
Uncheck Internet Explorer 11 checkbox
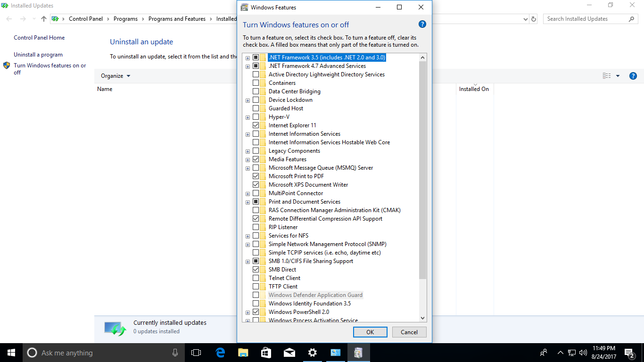(256, 125)
